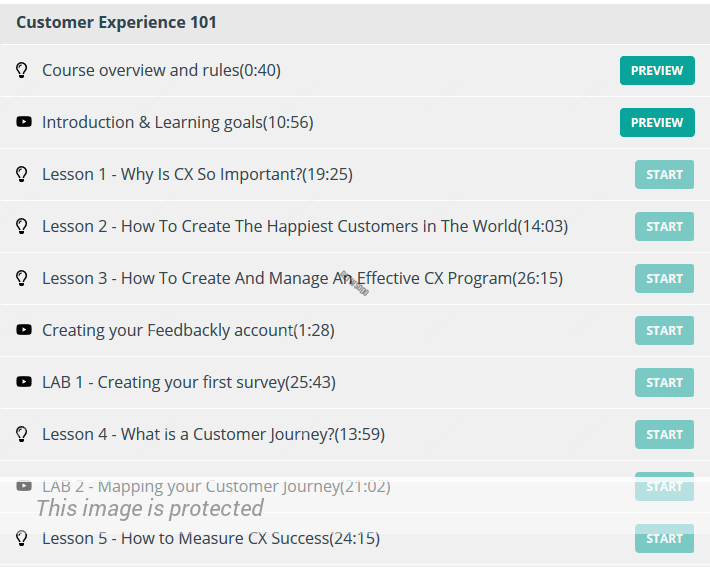Open Lesson 5 How to Measure CX Success title
The height and width of the screenshot is (567, 710).
[210, 538]
